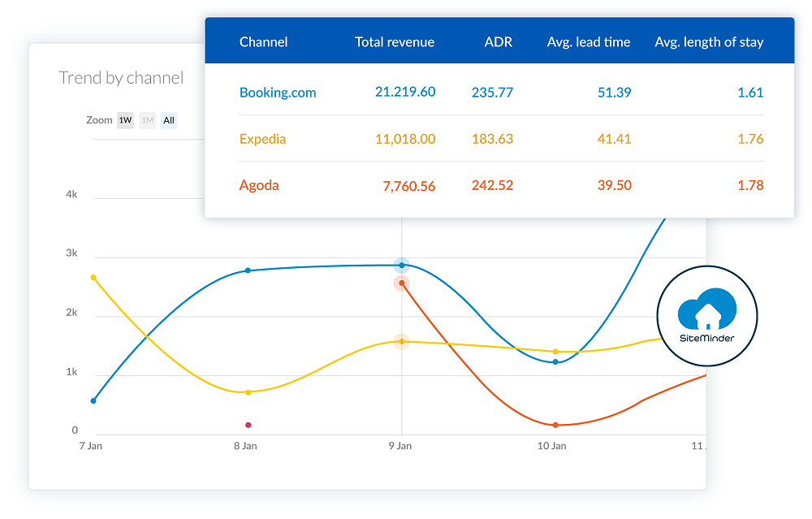The height and width of the screenshot is (519, 812).
Task: Click the small red point on 8 Jan
Action: 248,426
